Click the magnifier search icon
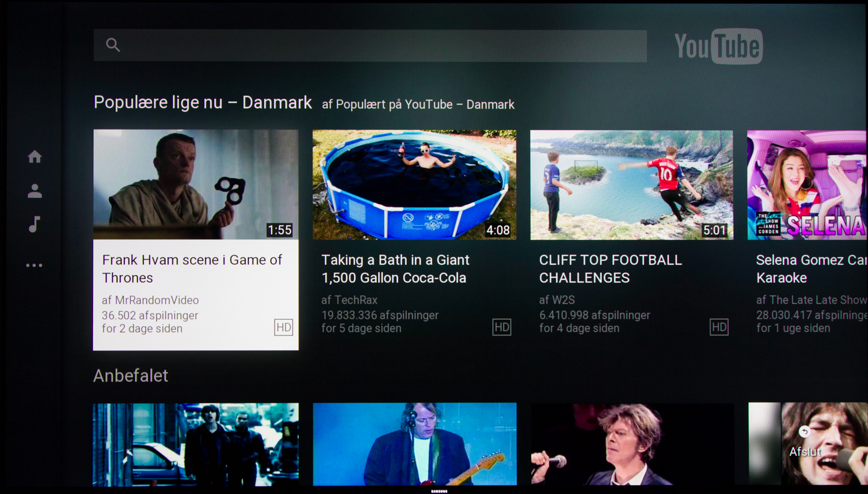Image resolution: width=868 pixels, height=494 pixels. [113, 45]
